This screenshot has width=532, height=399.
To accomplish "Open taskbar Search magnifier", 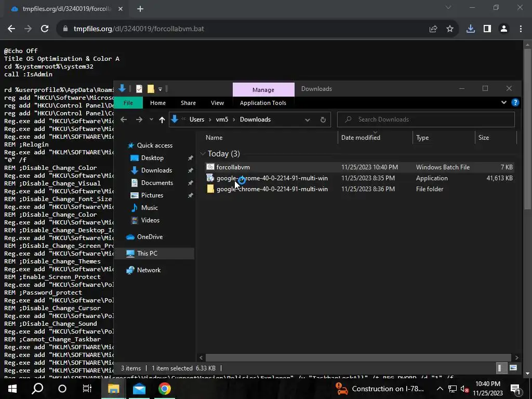I will click(37, 389).
